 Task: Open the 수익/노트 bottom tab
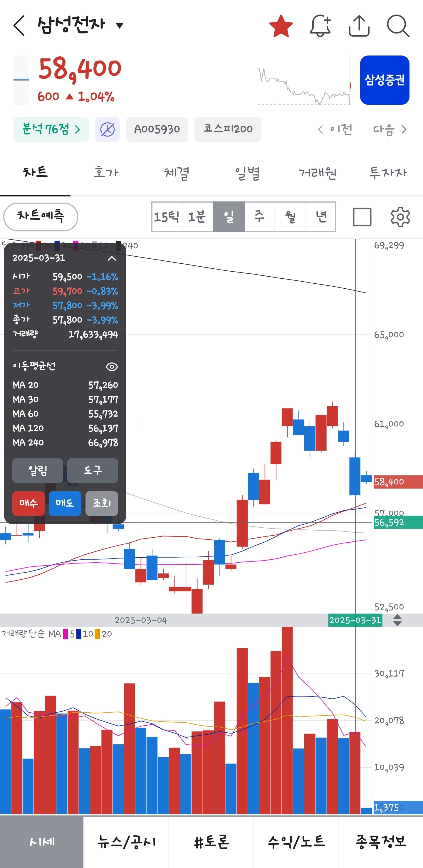[x=296, y=842]
